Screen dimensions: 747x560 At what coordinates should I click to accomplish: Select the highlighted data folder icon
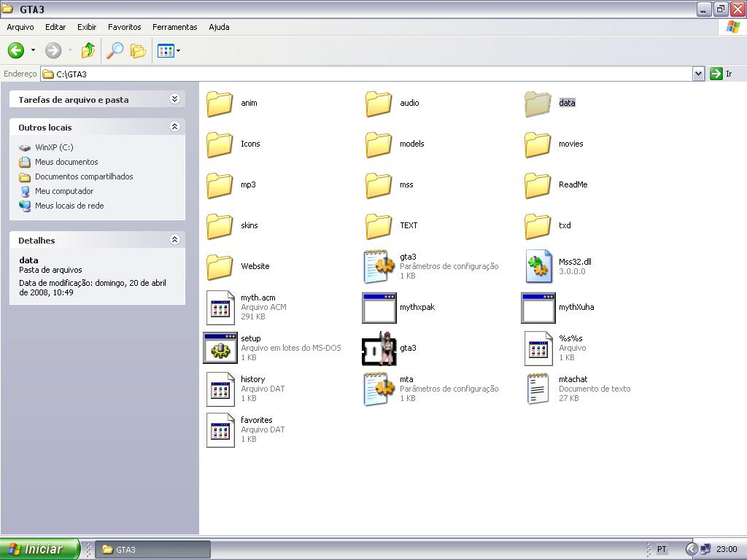click(x=538, y=104)
